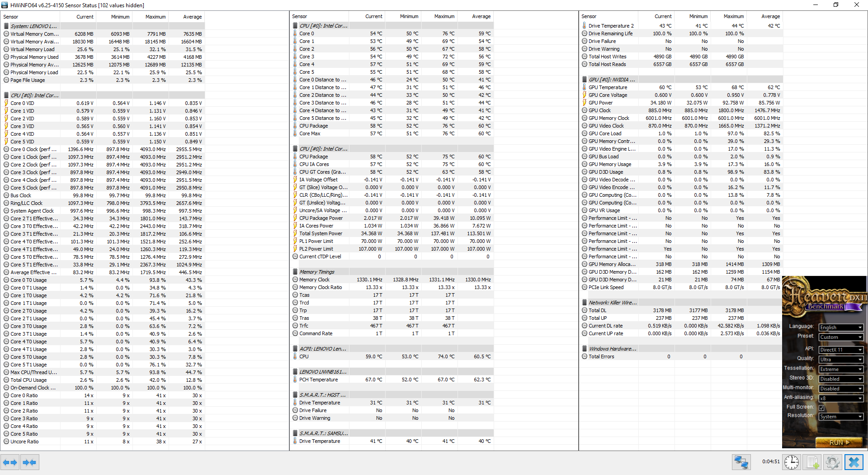Open the Tessellation dropdown set to Extreme
868x475 pixels.
pyautogui.click(x=841, y=369)
